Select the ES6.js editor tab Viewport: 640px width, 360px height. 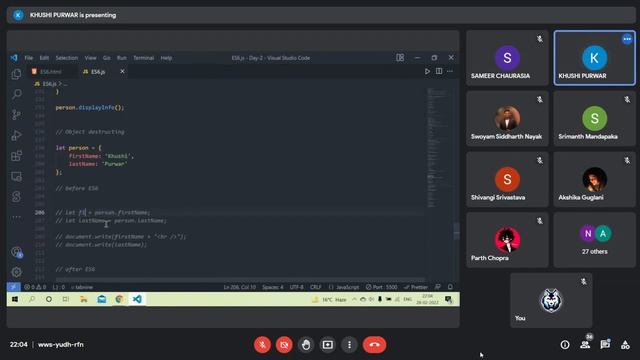[x=98, y=72]
